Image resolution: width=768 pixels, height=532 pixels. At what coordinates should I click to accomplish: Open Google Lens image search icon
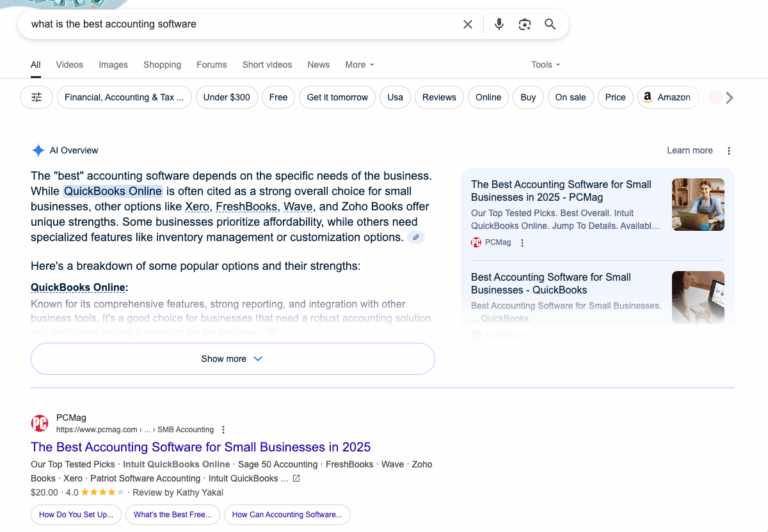click(x=524, y=24)
